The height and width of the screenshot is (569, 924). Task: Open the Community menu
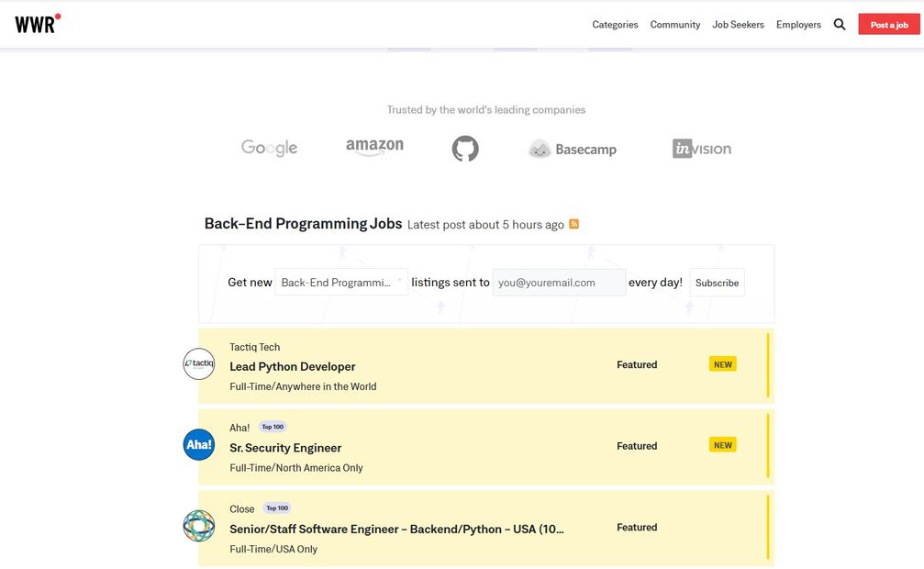(674, 25)
